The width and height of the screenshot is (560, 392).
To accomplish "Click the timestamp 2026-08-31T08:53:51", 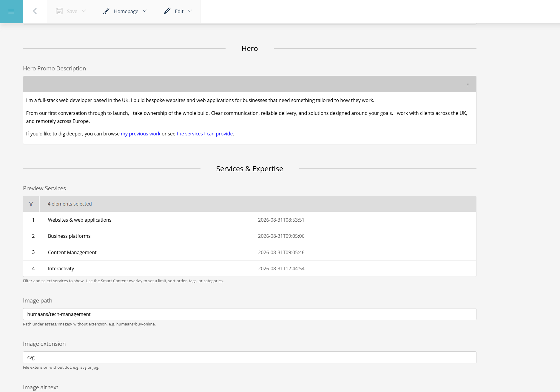I will pyautogui.click(x=281, y=220).
